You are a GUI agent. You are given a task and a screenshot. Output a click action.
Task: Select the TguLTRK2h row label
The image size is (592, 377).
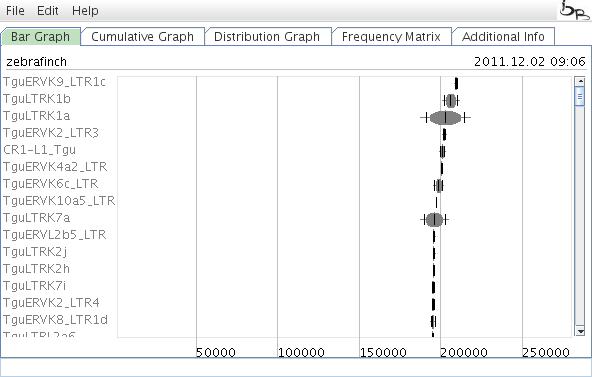37,269
